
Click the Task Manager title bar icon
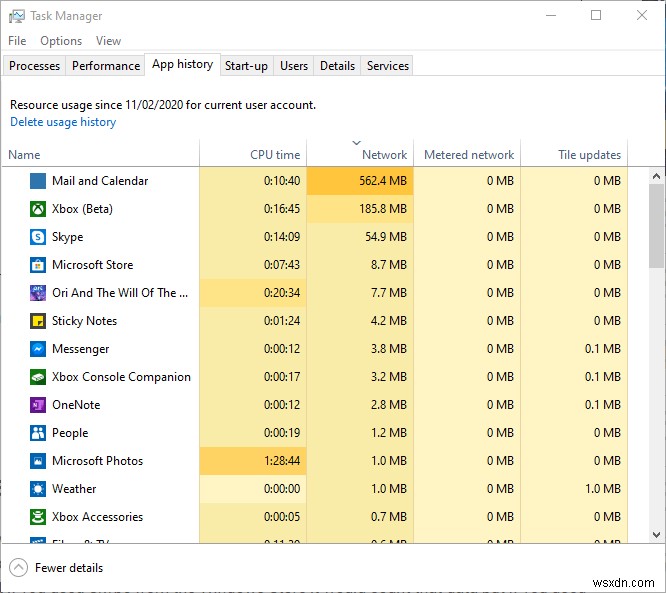coord(17,16)
